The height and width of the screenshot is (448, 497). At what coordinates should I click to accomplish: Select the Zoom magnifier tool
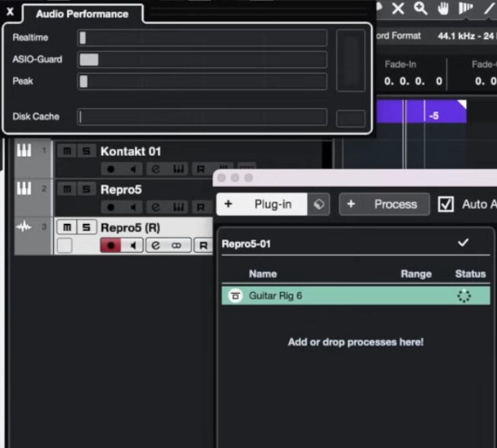pyautogui.click(x=421, y=8)
